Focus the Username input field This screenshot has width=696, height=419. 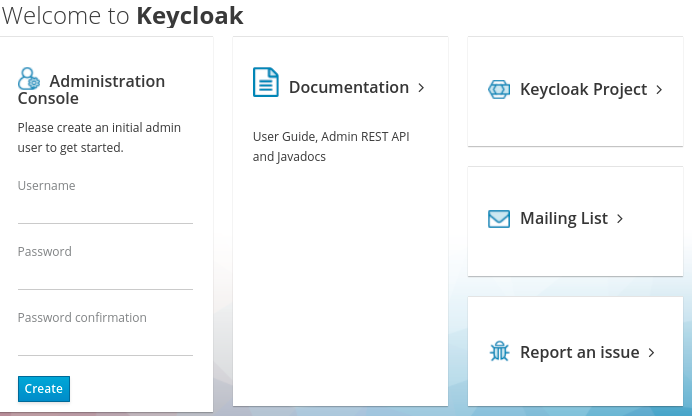[x=105, y=211]
